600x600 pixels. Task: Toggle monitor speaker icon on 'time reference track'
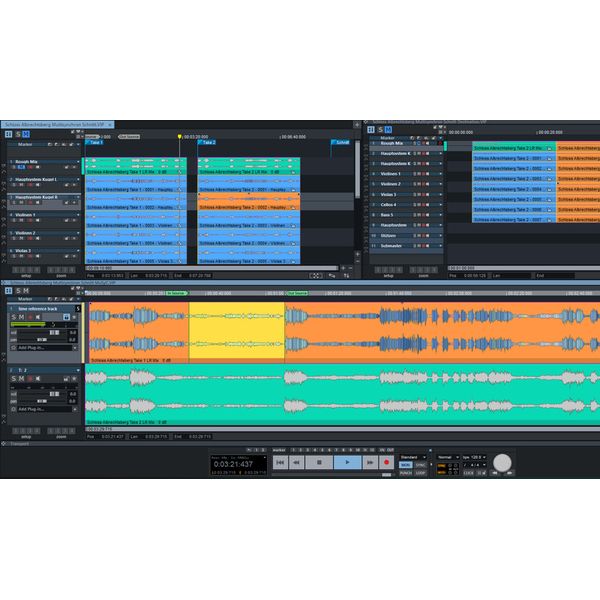[38, 317]
